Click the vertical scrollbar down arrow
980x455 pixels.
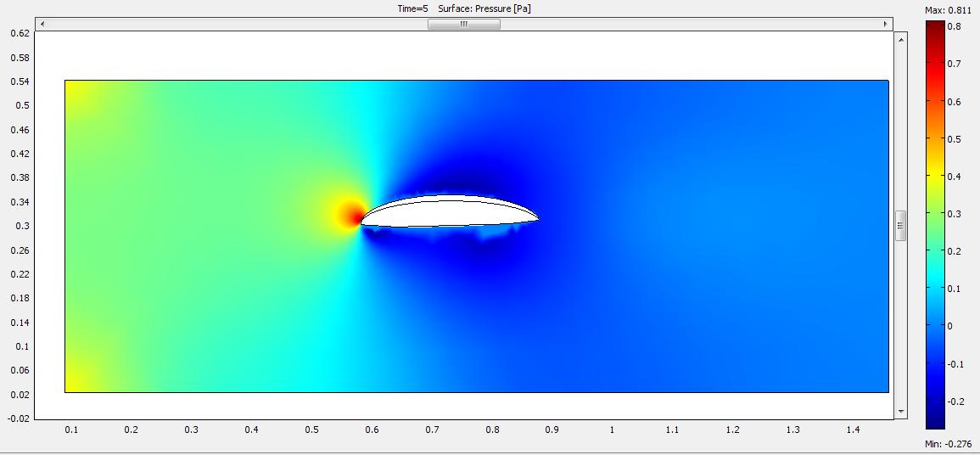click(900, 411)
